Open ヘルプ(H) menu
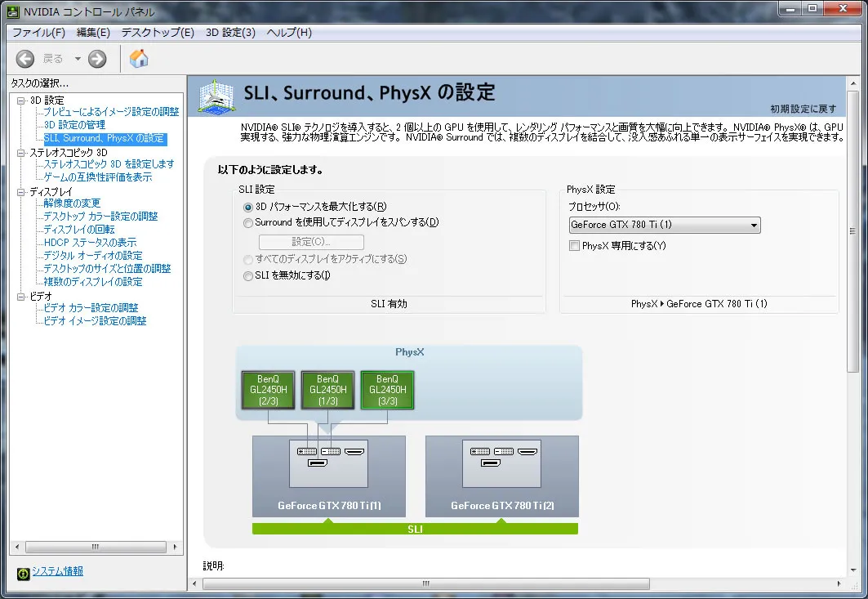 tap(289, 32)
